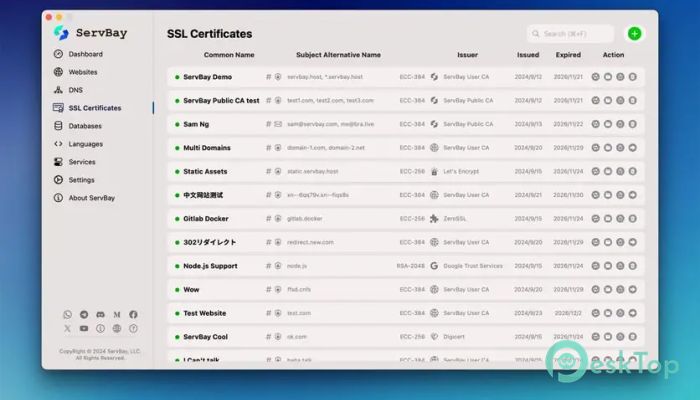Select the Static Assets certificate name

pos(205,171)
